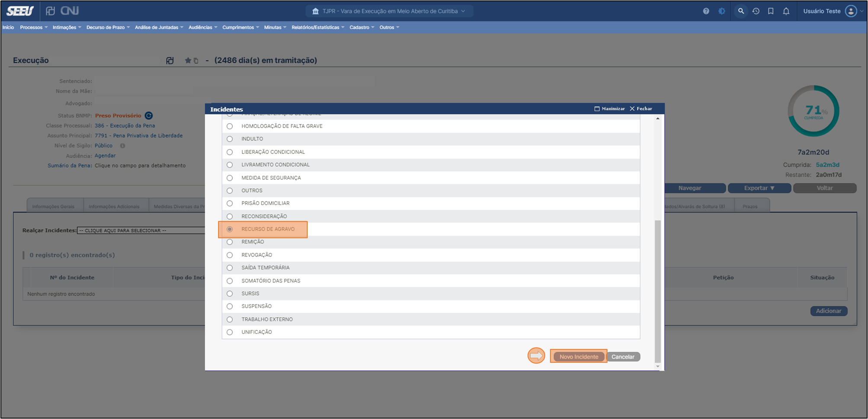Maximize the Incidentes dialog
The height and width of the screenshot is (419, 868).
610,109
